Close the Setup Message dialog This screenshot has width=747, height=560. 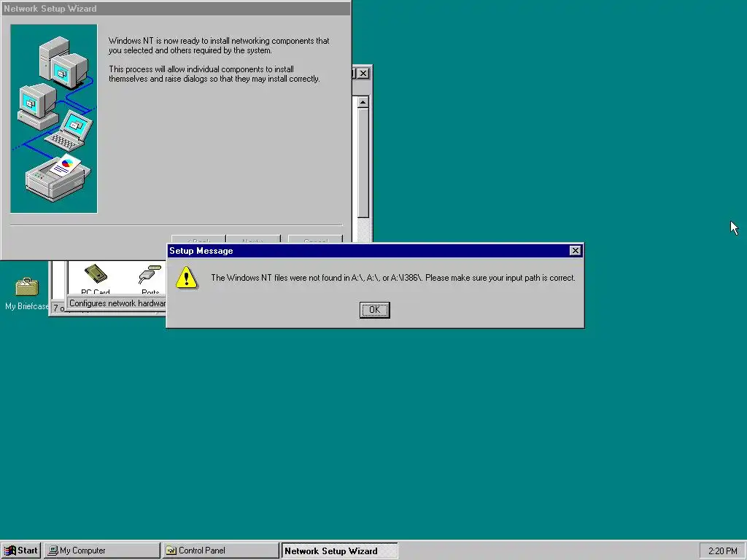click(575, 251)
